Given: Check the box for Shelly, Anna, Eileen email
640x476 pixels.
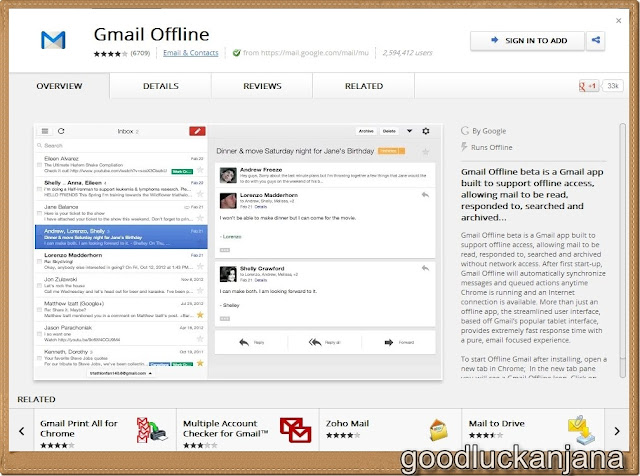Looking at the screenshot, I should point(40,189).
